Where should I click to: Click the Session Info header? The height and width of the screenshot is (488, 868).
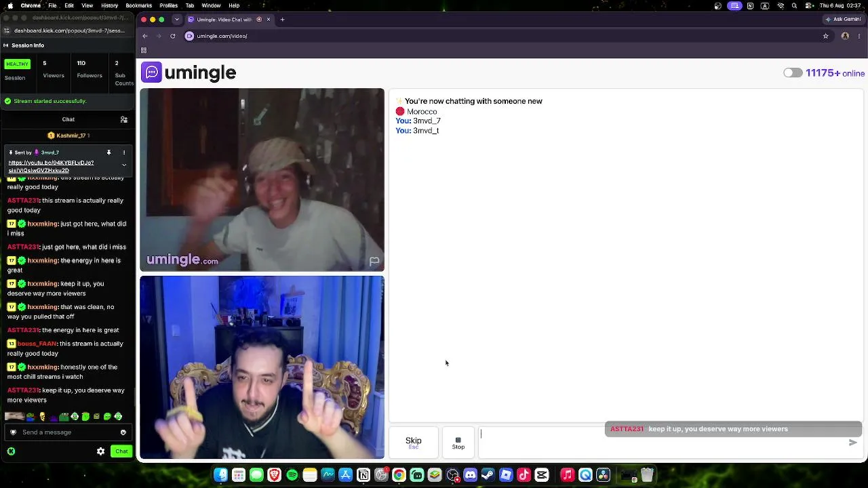point(28,45)
